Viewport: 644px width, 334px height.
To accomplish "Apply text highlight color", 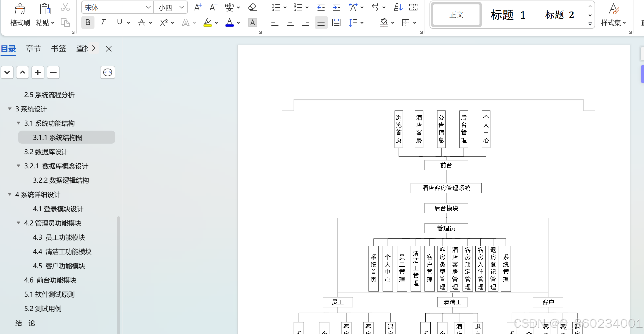I will coord(208,22).
